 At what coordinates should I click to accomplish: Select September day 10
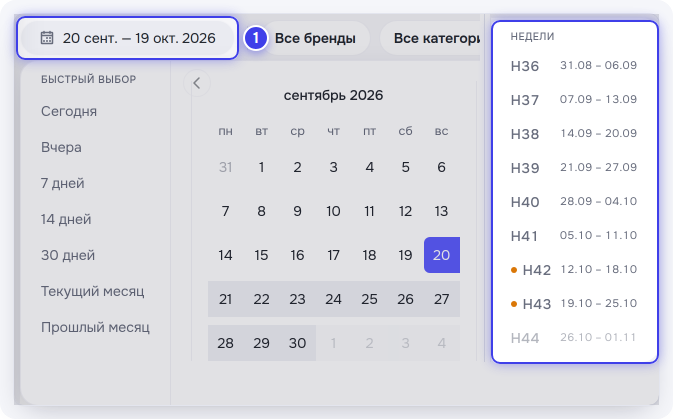pos(333,211)
